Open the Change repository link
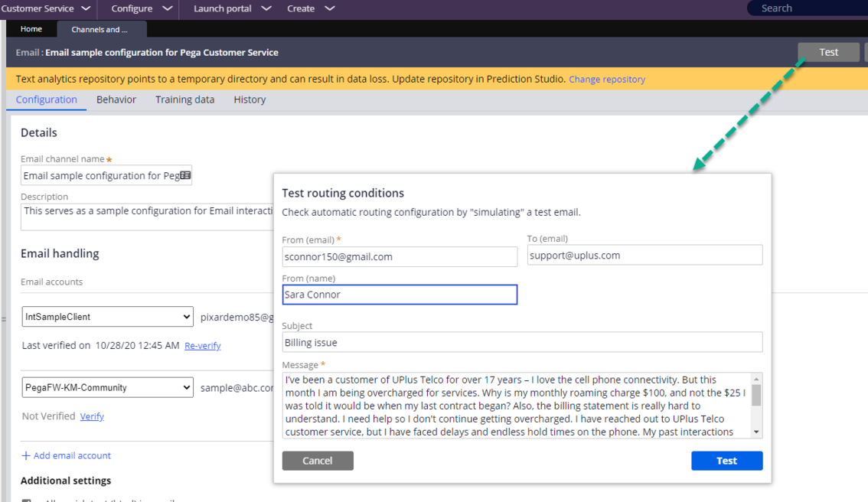The image size is (868, 502). 607,79
